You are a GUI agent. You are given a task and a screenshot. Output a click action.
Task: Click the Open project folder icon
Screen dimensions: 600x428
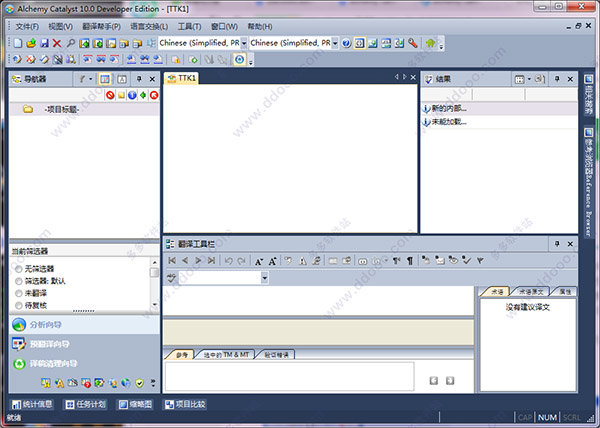[x=31, y=43]
